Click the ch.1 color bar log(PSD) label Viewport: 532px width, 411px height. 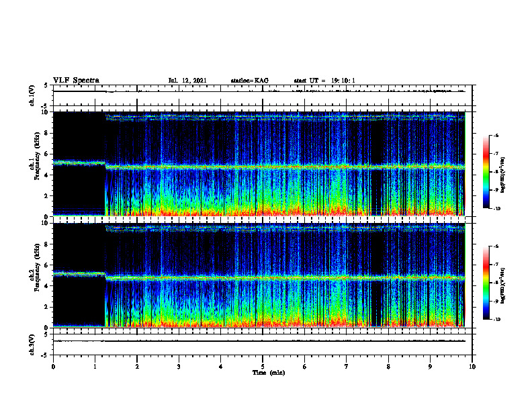click(503, 175)
